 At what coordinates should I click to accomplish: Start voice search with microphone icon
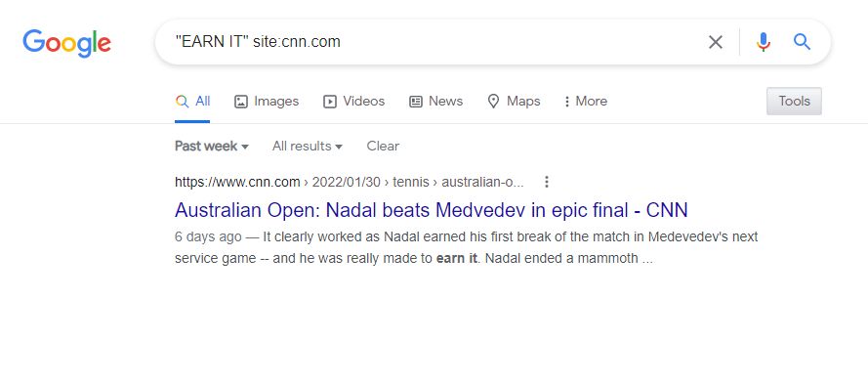pyautogui.click(x=764, y=42)
